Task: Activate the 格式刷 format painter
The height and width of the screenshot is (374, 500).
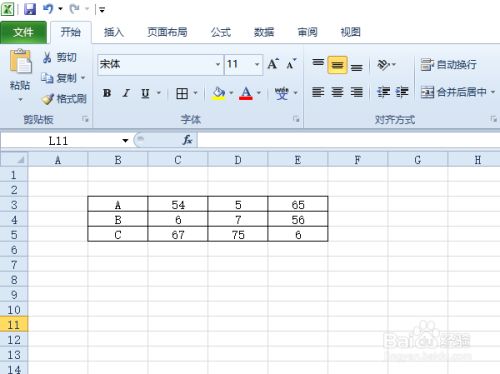Action: tap(64, 99)
